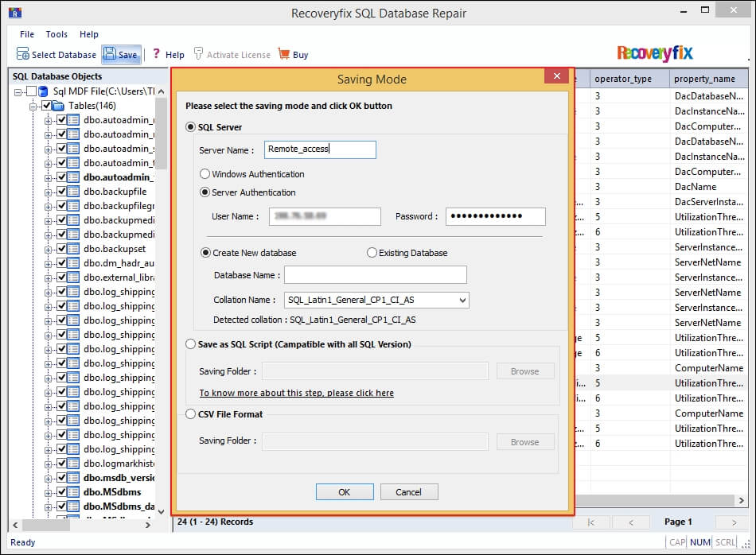Open the Help menu in menu bar

point(88,34)
